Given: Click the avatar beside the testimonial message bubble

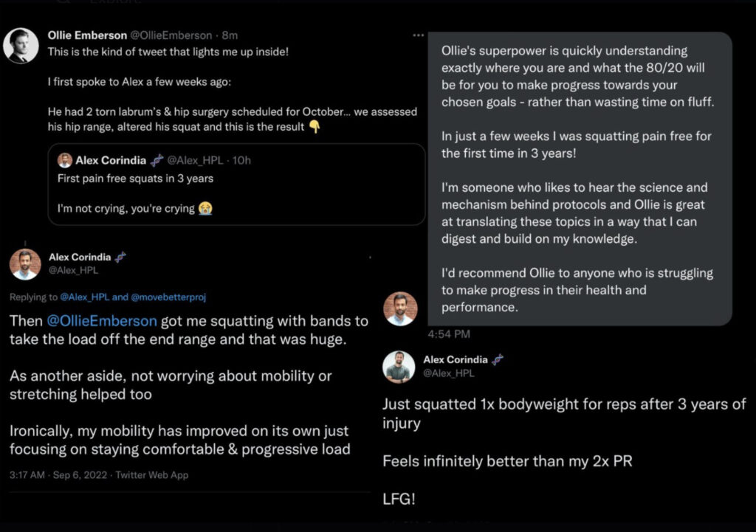Looking at the screenshot, I should (401, 308).
